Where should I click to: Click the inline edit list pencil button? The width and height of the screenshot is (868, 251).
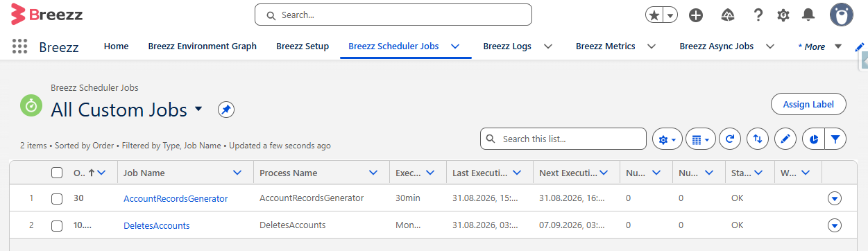[x=785, y=139]
